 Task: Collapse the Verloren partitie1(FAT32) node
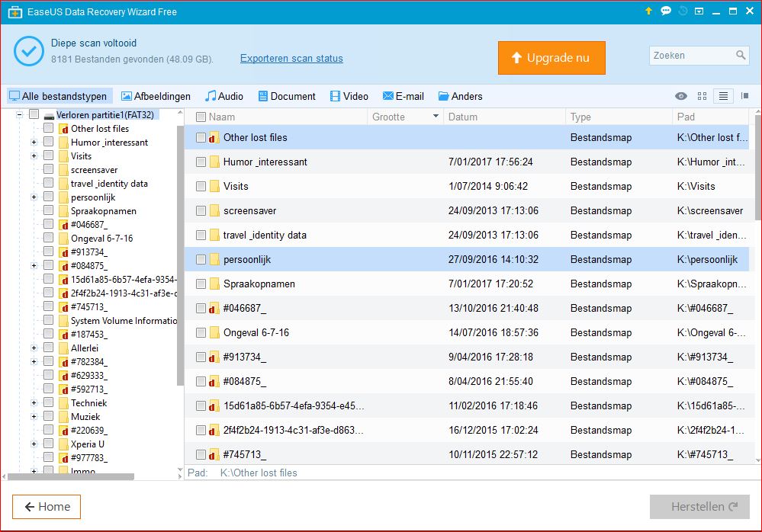(19, 115)
